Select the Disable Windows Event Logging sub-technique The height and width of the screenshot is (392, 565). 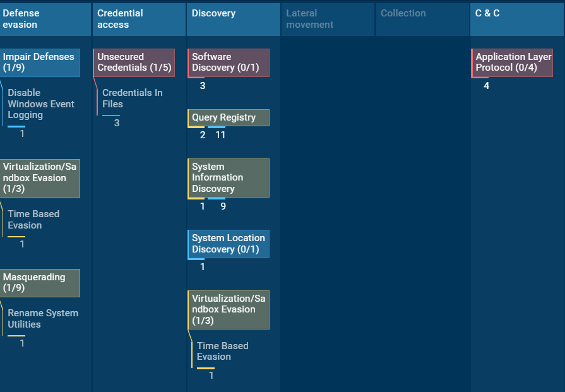41,104
